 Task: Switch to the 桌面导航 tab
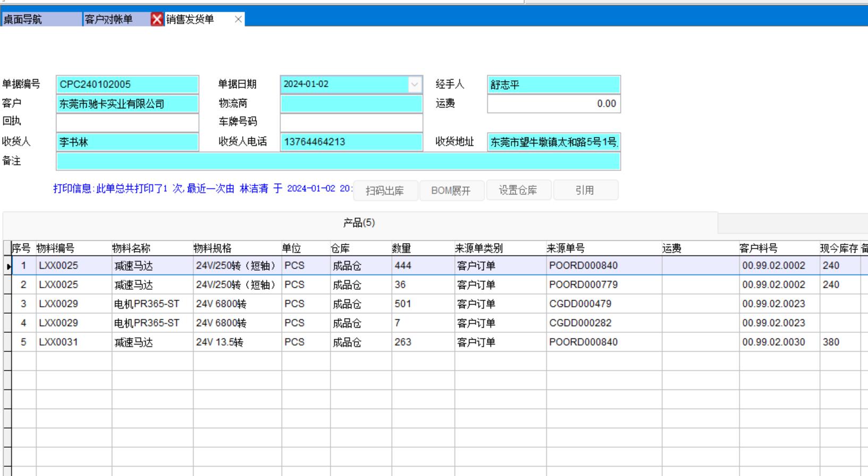[x=41, y=20]
